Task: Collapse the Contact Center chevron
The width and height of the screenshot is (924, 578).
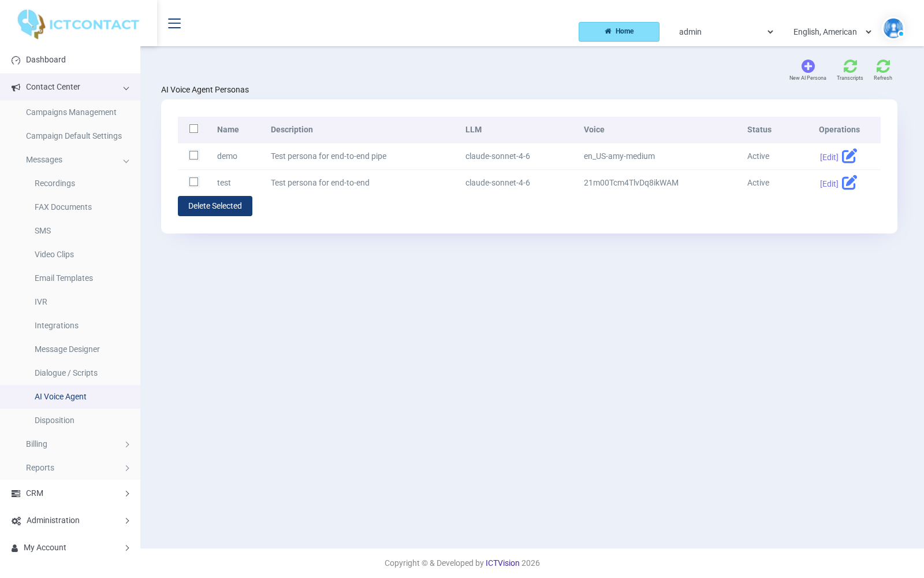Action: 126,88
